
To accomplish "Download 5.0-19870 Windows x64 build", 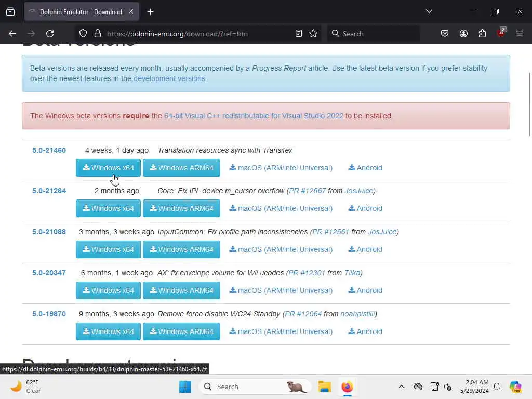I will [108, 331].
